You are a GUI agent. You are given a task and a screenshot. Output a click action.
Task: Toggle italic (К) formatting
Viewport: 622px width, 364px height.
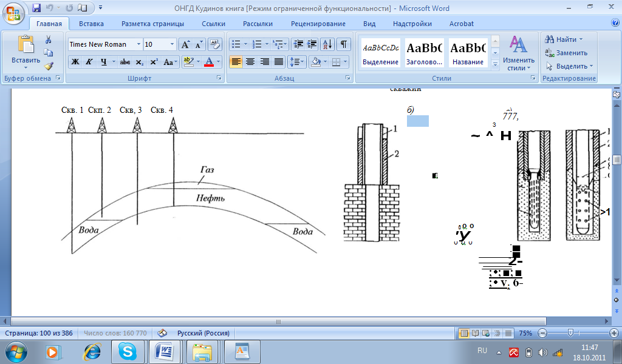89,62
